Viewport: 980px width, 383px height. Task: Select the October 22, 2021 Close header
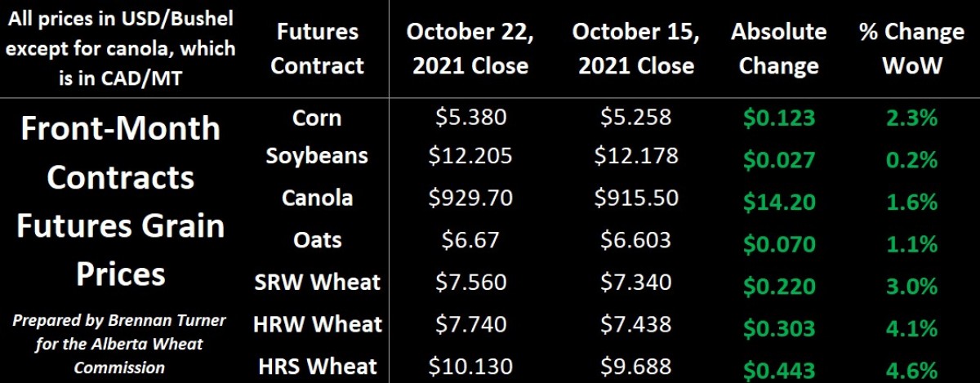[470, 48]
